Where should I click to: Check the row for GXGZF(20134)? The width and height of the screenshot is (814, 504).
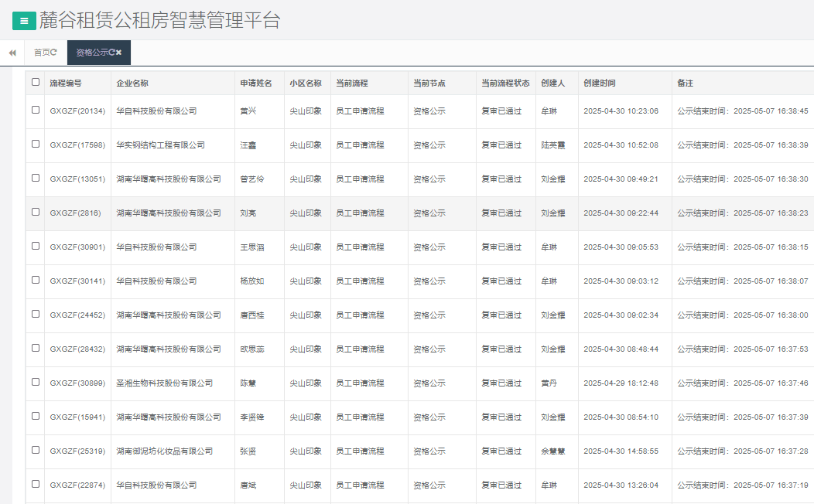point(34,111)
